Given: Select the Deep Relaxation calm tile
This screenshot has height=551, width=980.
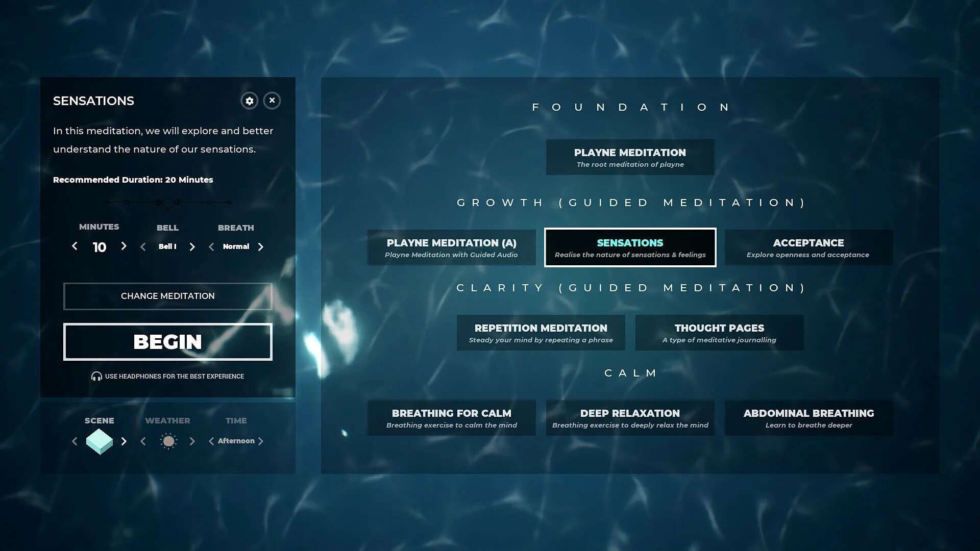Looking at the screenshot, I should pos(630,417).
